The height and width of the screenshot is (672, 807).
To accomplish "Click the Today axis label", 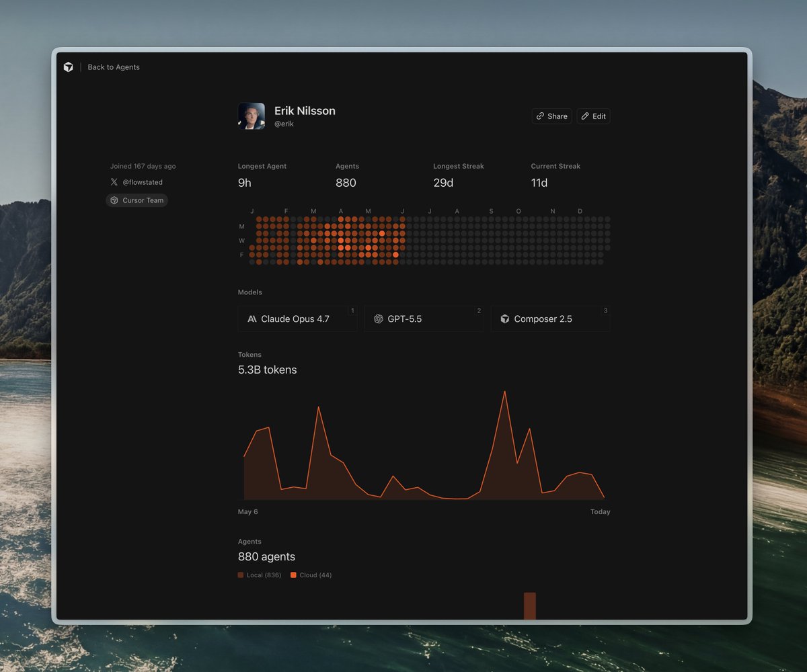I will pos(601,512).
